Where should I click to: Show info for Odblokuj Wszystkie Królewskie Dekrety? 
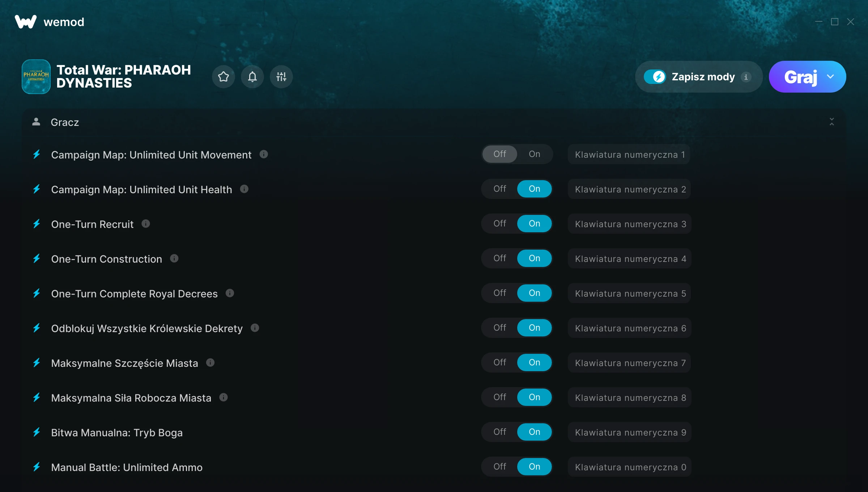(x=255, y=328)
